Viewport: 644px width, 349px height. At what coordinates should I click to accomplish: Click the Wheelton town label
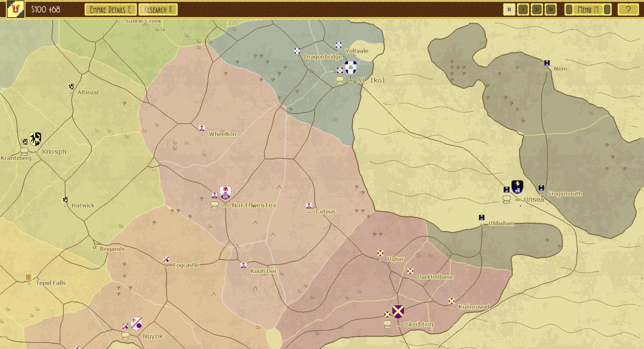[222, 134]
